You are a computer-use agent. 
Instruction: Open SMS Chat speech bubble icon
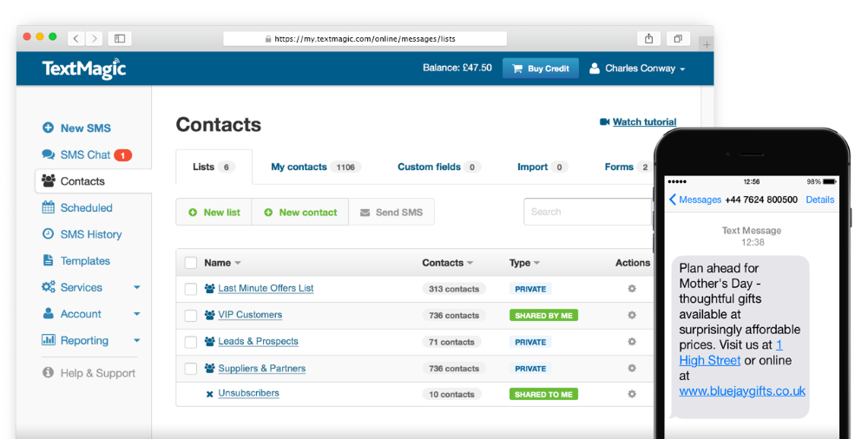(48, 154)
